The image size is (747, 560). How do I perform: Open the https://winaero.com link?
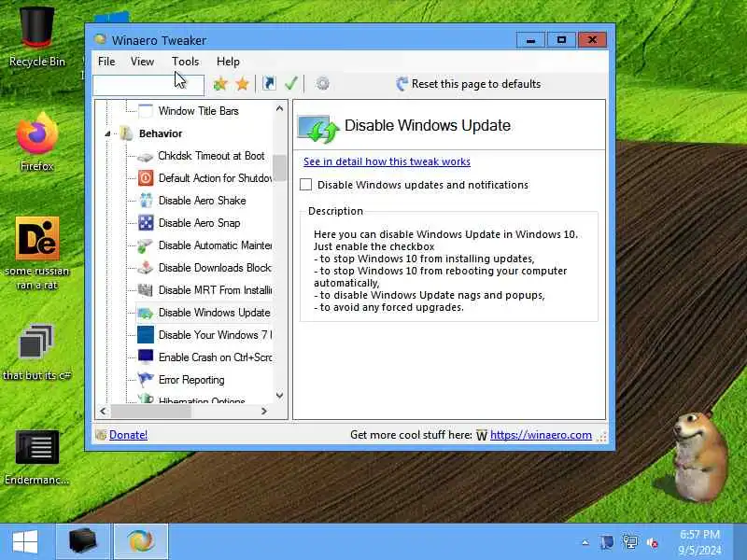tap(541, 435)
